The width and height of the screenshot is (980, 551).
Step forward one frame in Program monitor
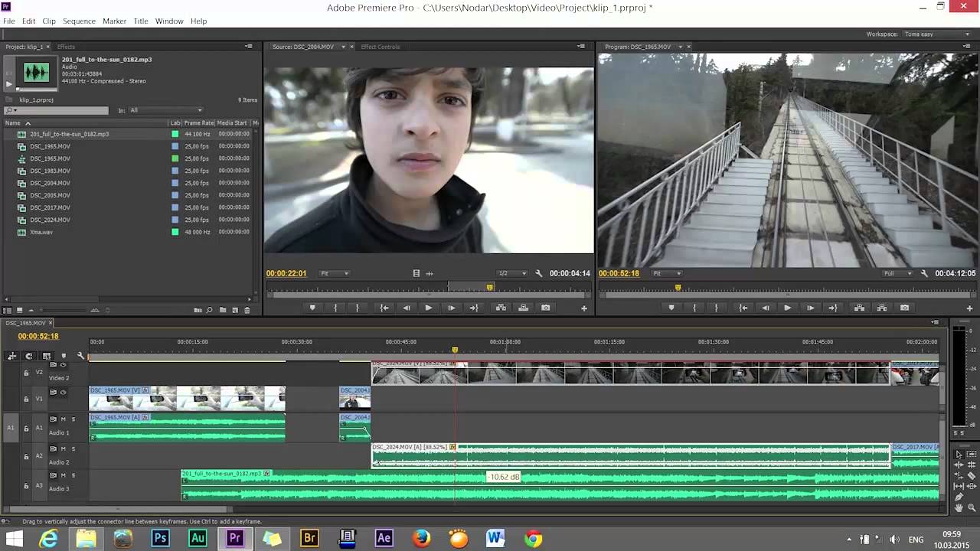click(x=810, y=308)
